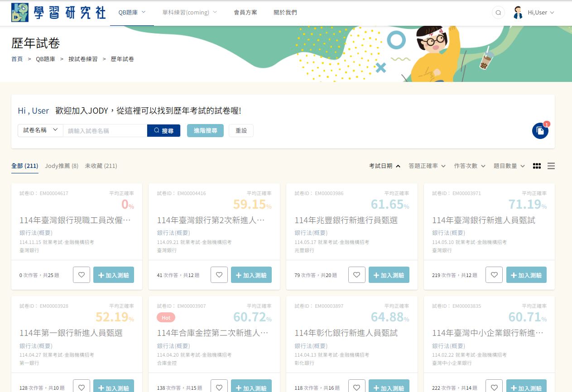
Task: Toggle favorite heart on exam EM00003971
Action: [494, 275]
